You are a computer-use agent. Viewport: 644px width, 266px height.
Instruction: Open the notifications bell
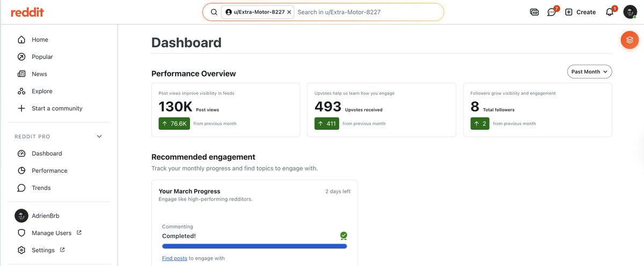tap(610, 12)
